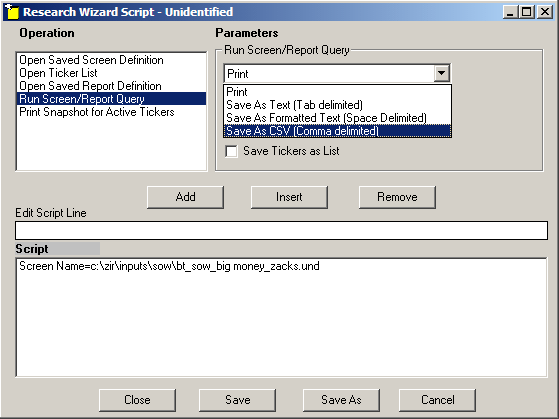Enable Save Tickers as List checkbox
Viewport: 559px width, 419px height.
coord(231,151)
